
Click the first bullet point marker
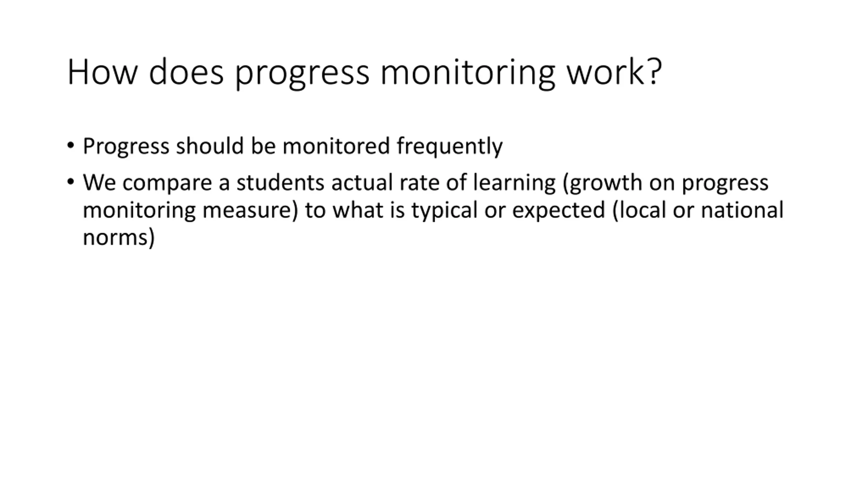point(71,146)
